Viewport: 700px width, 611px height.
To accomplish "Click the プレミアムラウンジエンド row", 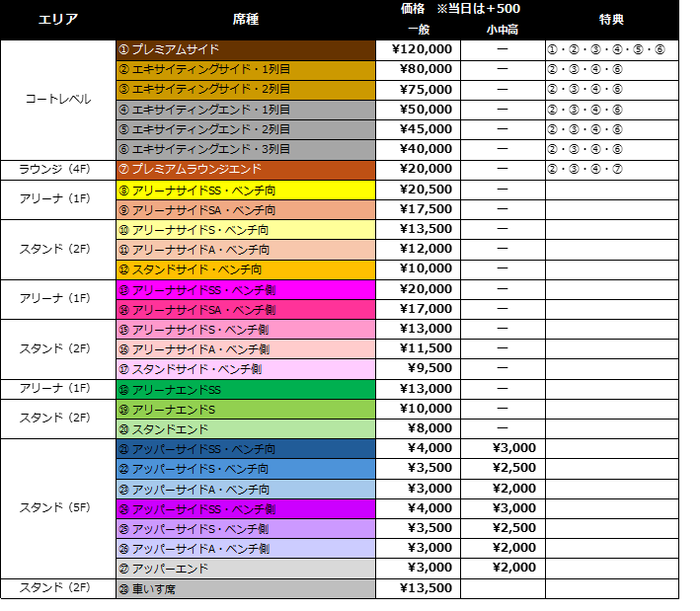I will [x=245, y=169].
